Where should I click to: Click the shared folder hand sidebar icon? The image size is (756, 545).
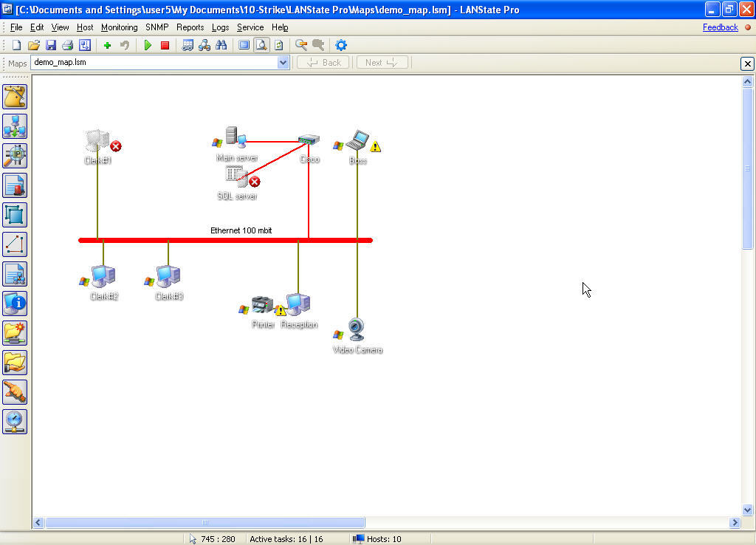pos(15,363)
